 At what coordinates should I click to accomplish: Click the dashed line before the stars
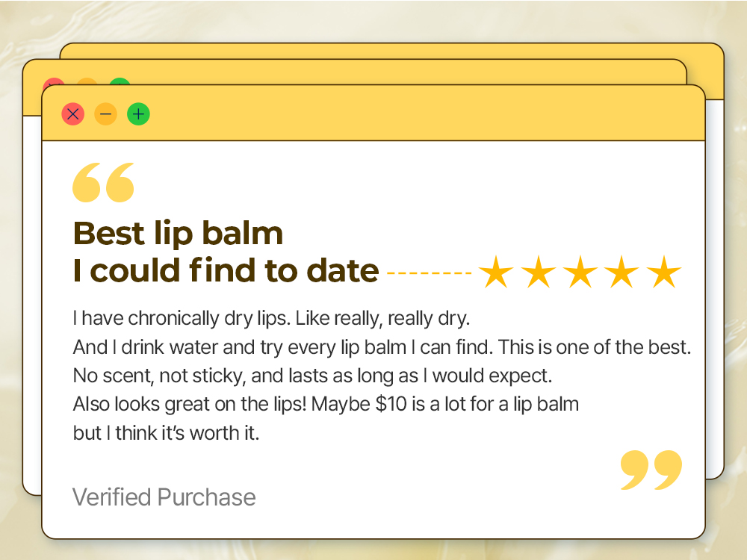click(429, 273)
